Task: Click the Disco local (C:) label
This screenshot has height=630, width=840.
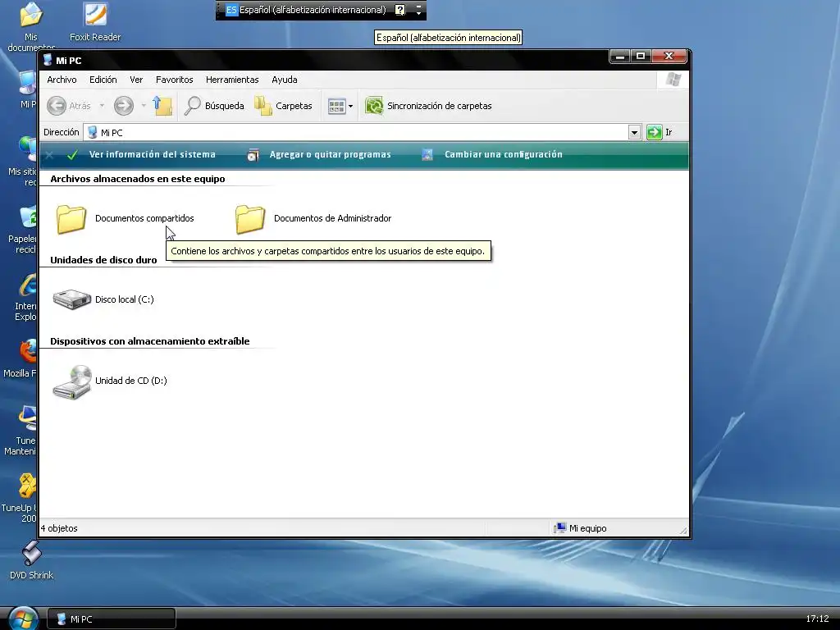Action: pos(125,299)
